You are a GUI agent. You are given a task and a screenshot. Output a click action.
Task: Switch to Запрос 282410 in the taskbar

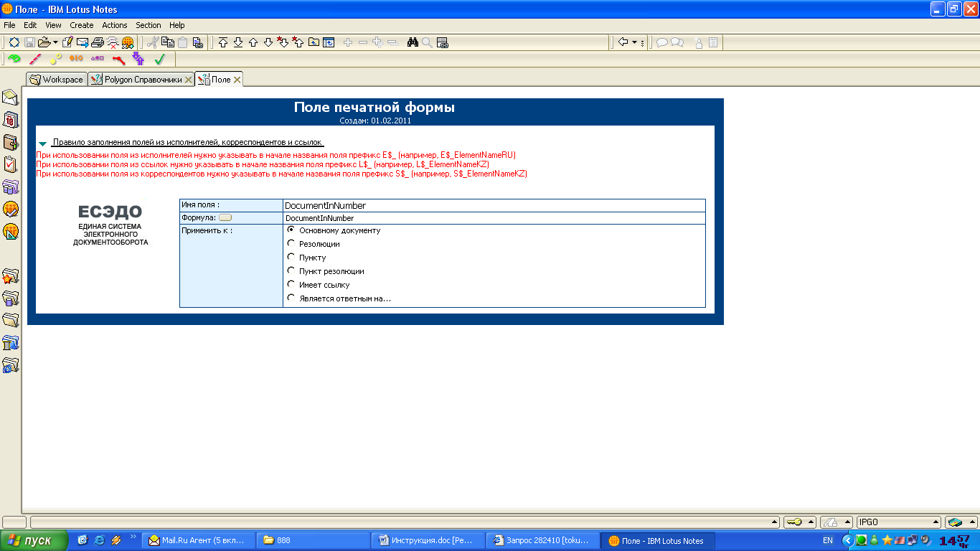coord(543,540)
